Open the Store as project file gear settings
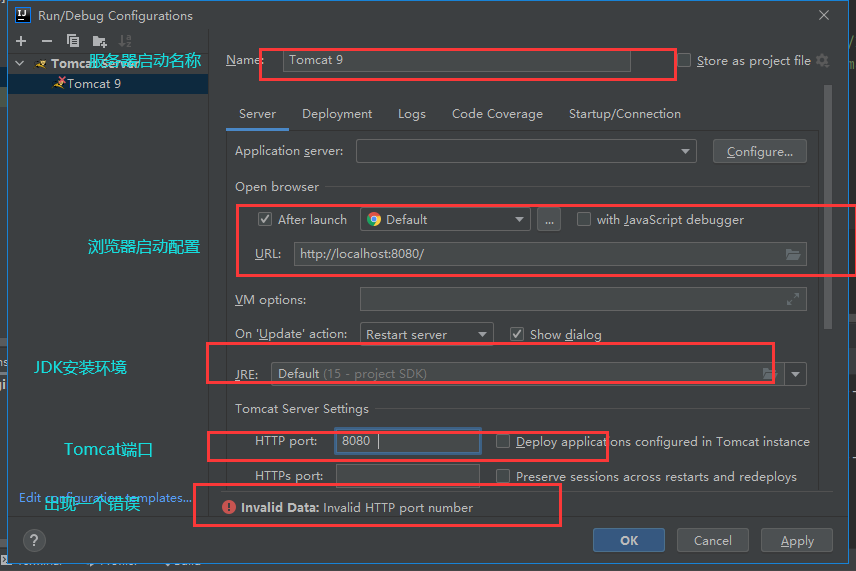Viewport: 856px width, 571px height. (x=822, y=61)
